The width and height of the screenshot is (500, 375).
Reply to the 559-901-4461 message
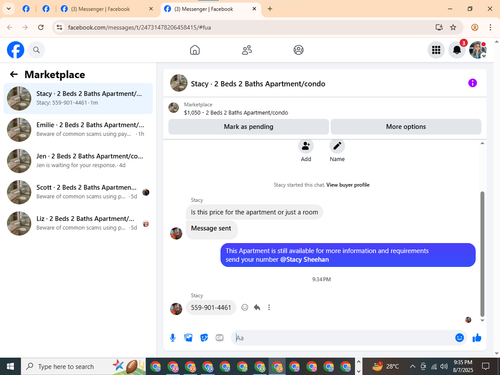pos(257,307)
